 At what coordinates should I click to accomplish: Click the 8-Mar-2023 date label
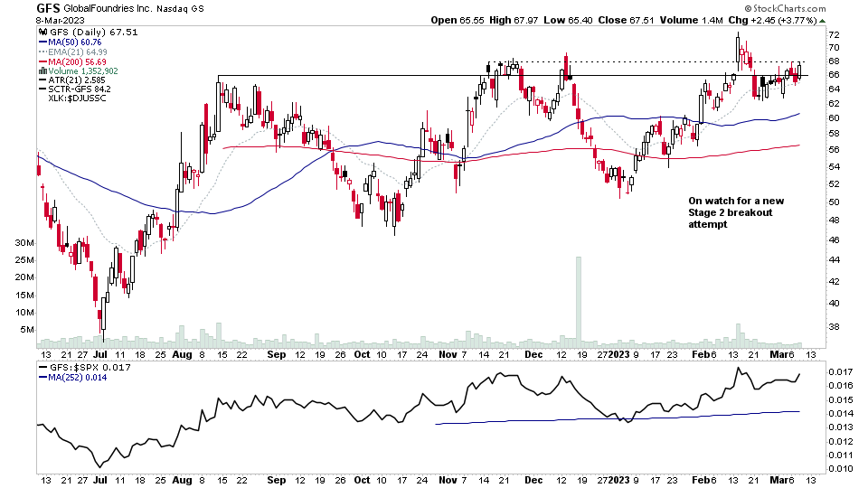click(x=61, y=21)
